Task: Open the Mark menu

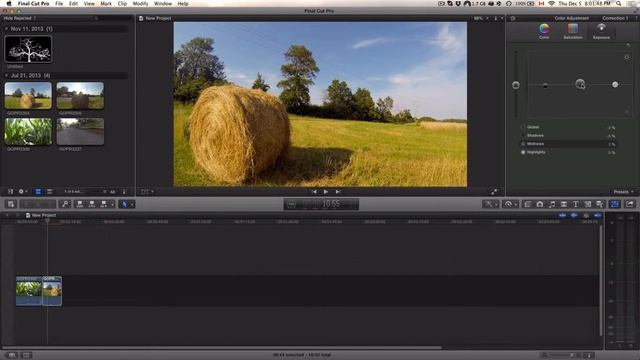Action: (106, 3)
